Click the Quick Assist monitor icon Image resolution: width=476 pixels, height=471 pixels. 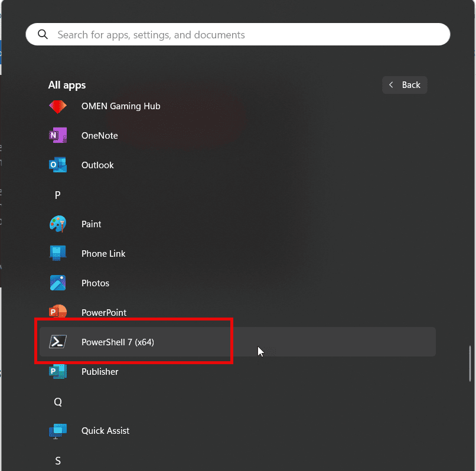(58, 431)
